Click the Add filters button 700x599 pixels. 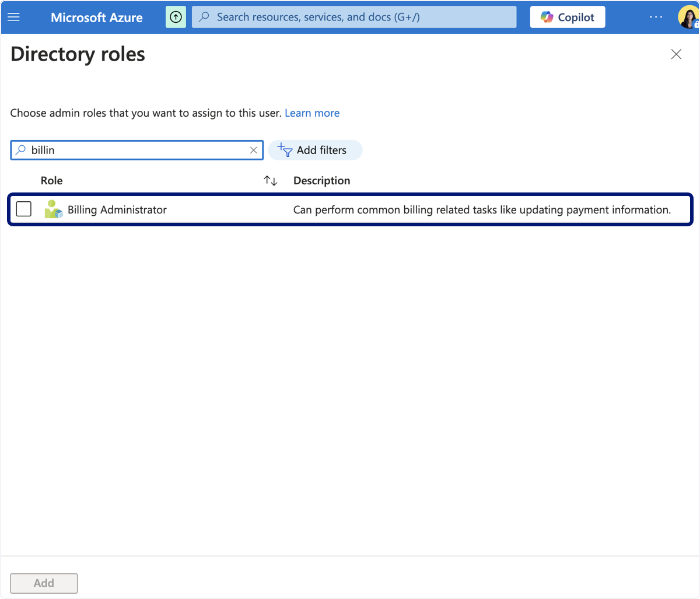coord(315,150)
